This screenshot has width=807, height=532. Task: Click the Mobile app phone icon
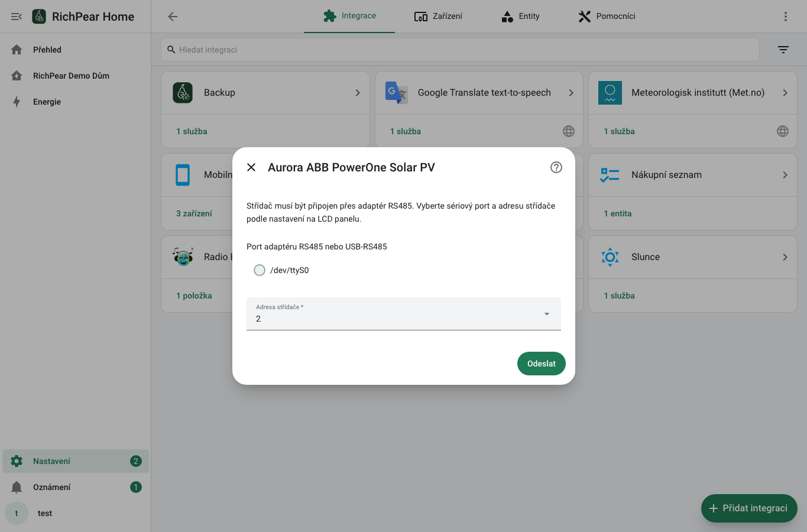click(x=183, y=175)
